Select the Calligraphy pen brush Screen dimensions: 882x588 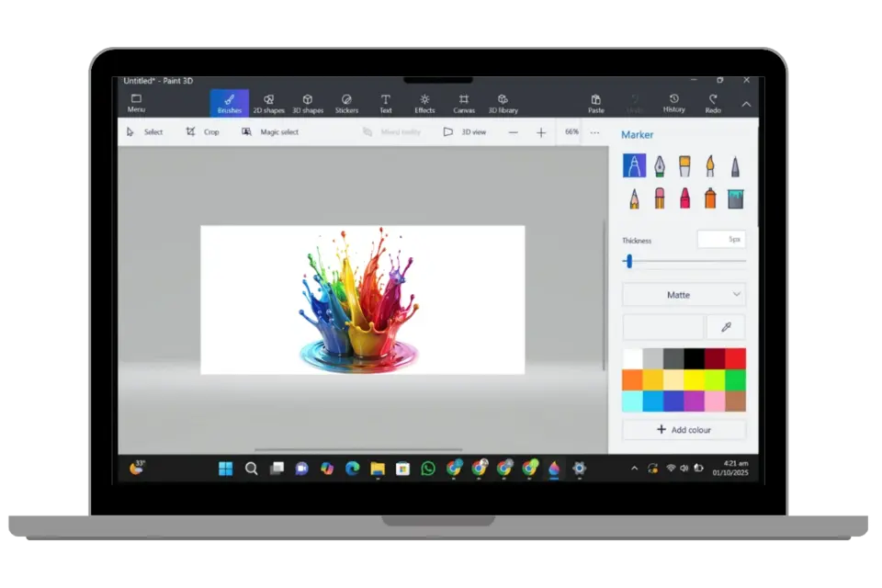click(x=660, y=165)
